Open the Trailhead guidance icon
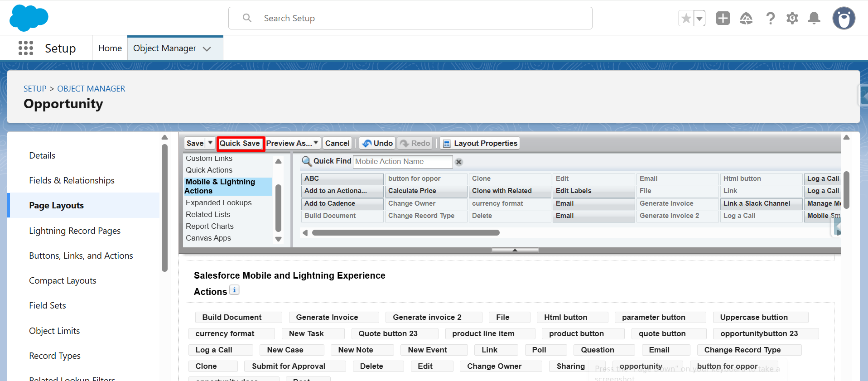This screenshot has width=868, height=381. (746, 19)
